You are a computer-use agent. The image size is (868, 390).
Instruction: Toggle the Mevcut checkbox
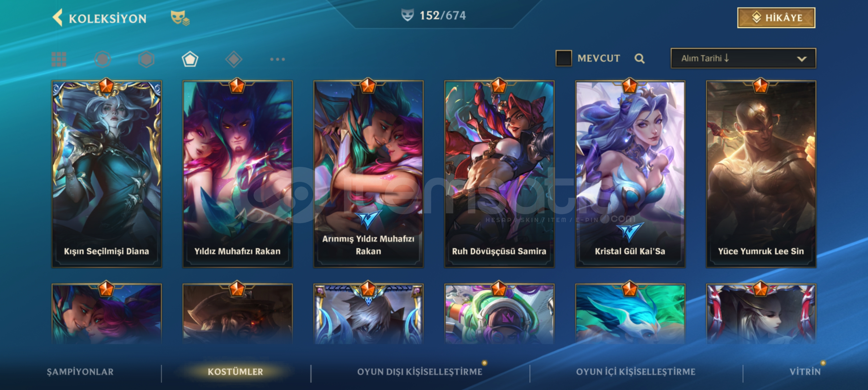[564, 58]
